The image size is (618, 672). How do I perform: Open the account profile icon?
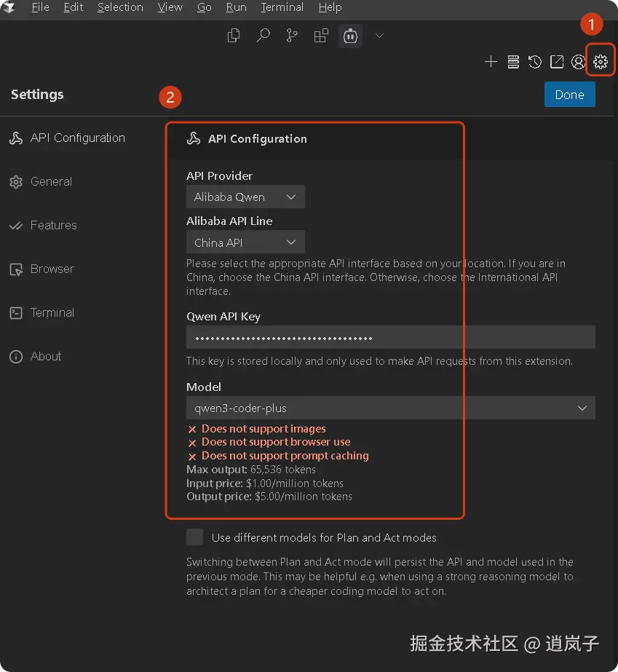coord(578,62)
